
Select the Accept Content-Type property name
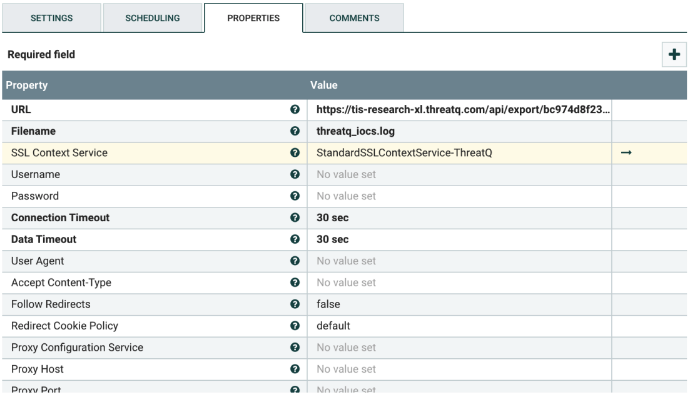(x=61, y=283)
